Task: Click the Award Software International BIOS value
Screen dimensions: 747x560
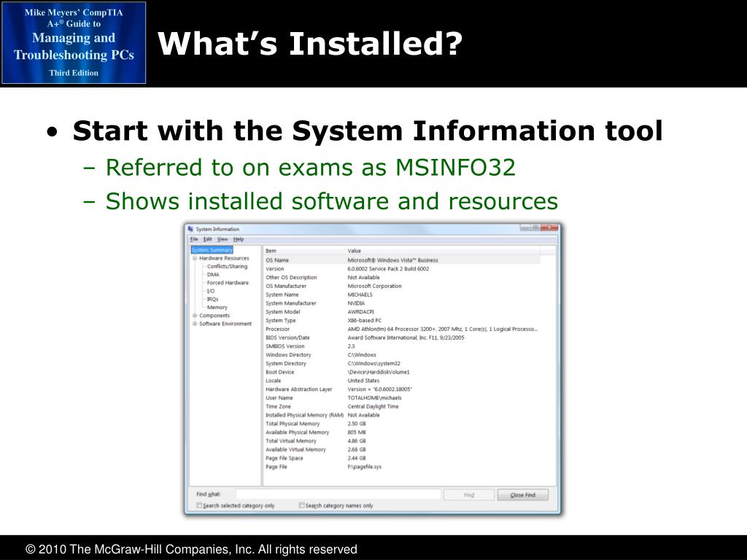Action: (406, 338)
